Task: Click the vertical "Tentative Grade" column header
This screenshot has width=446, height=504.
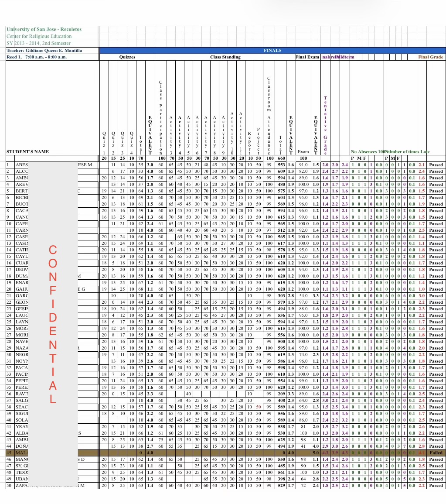Action: click(x=325, y=125)
